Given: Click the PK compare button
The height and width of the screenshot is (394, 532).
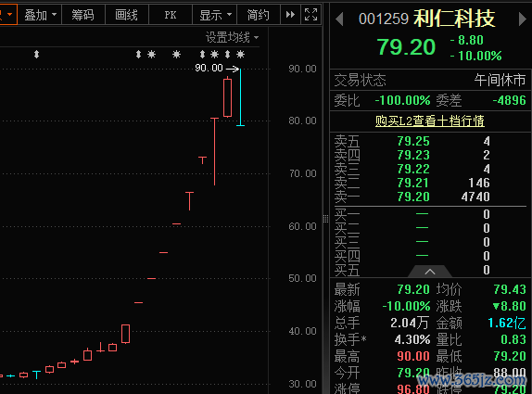Looking at the screenshot, I should pos(171,15).
